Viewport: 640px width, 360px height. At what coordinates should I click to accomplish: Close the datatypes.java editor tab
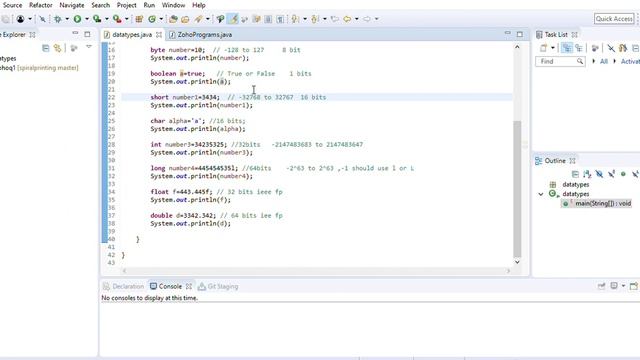tap(159, 35)
